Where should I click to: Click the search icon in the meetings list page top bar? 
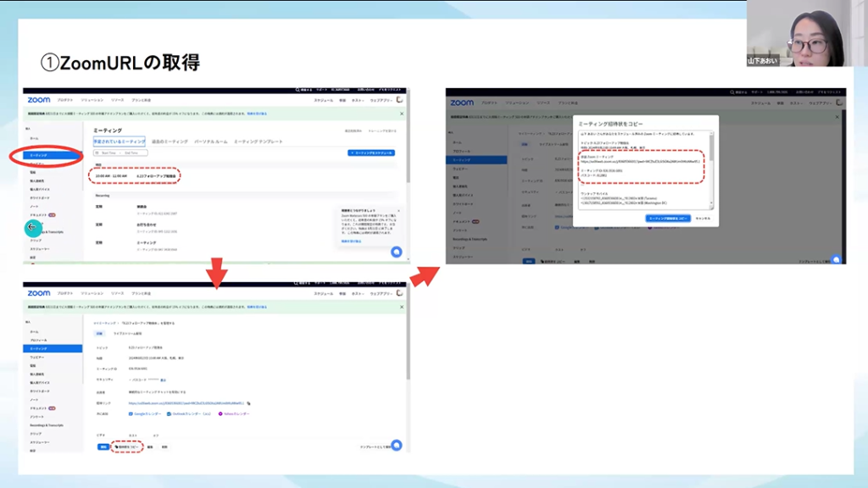(298, 90)
